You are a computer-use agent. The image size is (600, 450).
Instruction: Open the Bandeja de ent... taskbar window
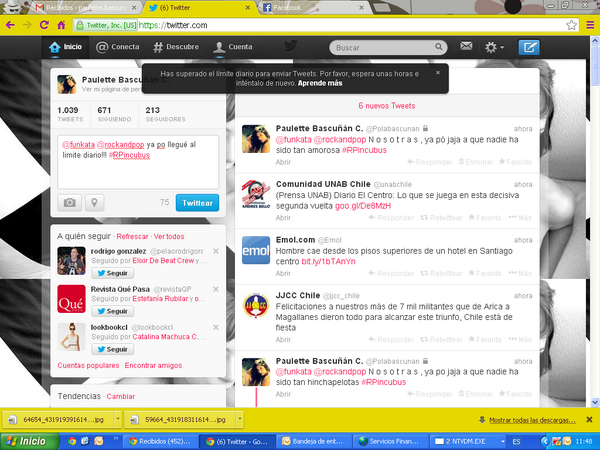[314, 441]
